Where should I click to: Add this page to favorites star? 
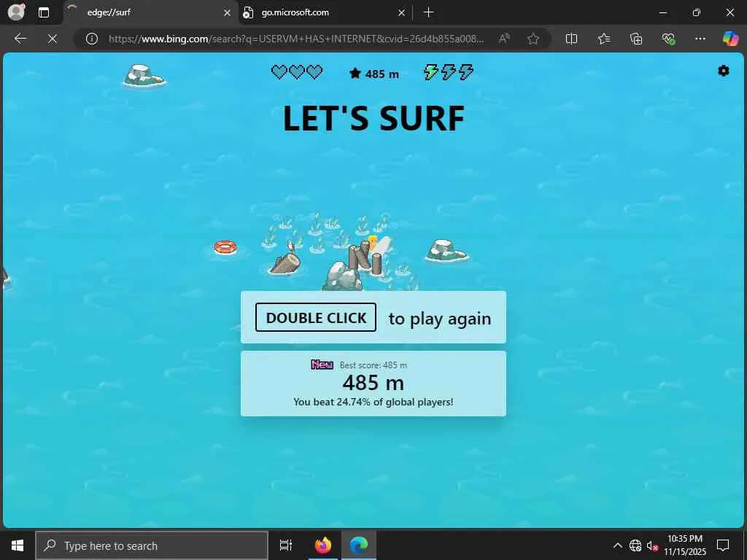coord(533,39)
